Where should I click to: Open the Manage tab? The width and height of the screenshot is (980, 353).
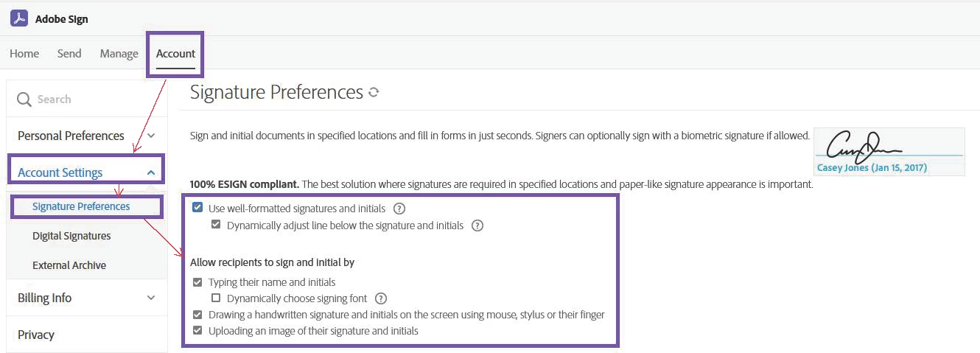119,53
